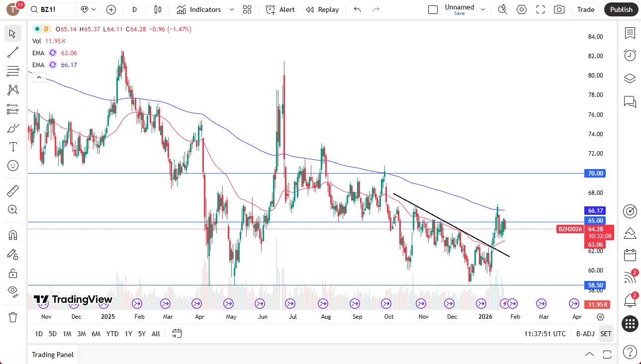Click the Trade button
This screenshot has width=641, height=364.
tap(586, 9)
